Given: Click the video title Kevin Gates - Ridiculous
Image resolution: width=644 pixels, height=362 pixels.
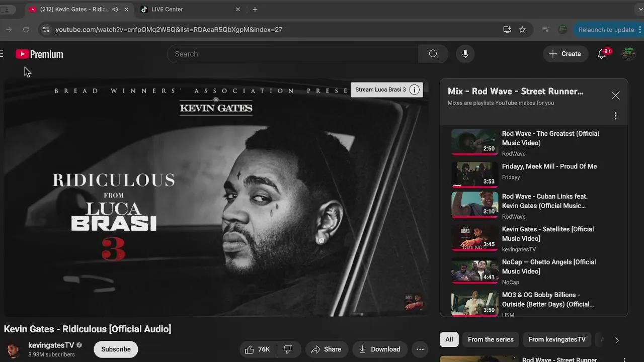Looking at the screenshot, I should 88,329.
